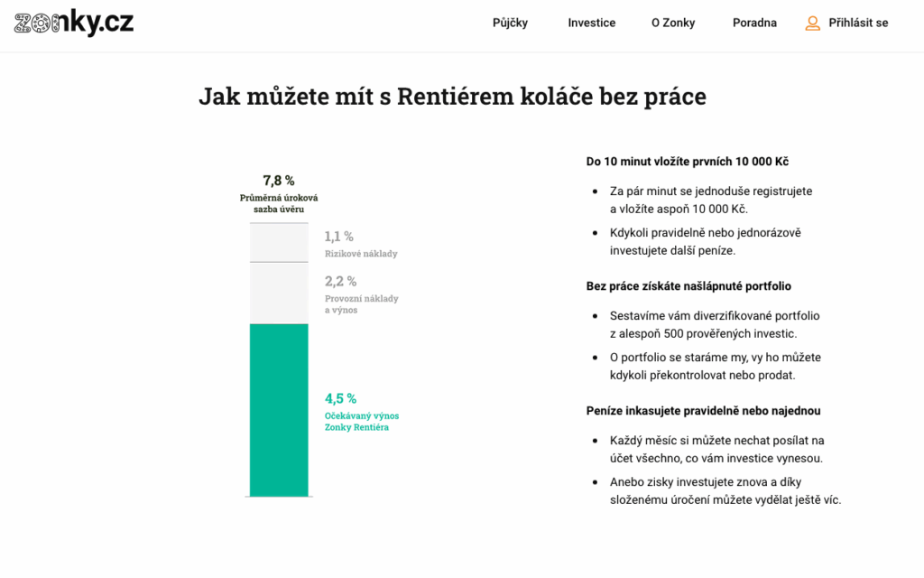Click the Přihlásit se login link
Screen dimensions: 924x578
pyautogui.click(x=858, y=23)
